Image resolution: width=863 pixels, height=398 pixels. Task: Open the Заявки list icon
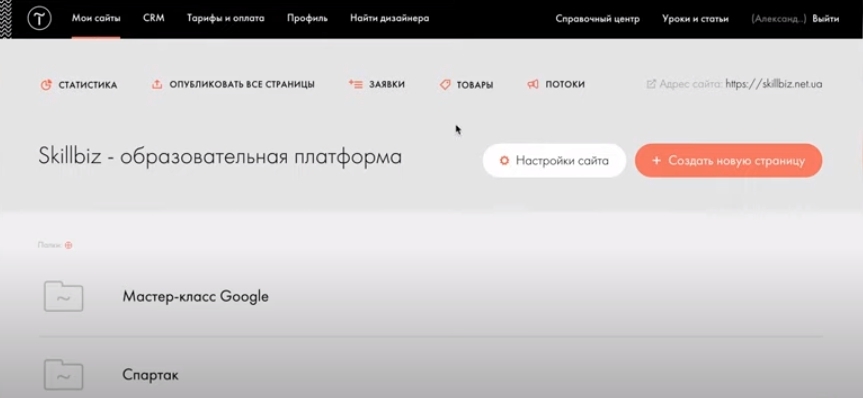pyautogui.click(x=356, y=84)
